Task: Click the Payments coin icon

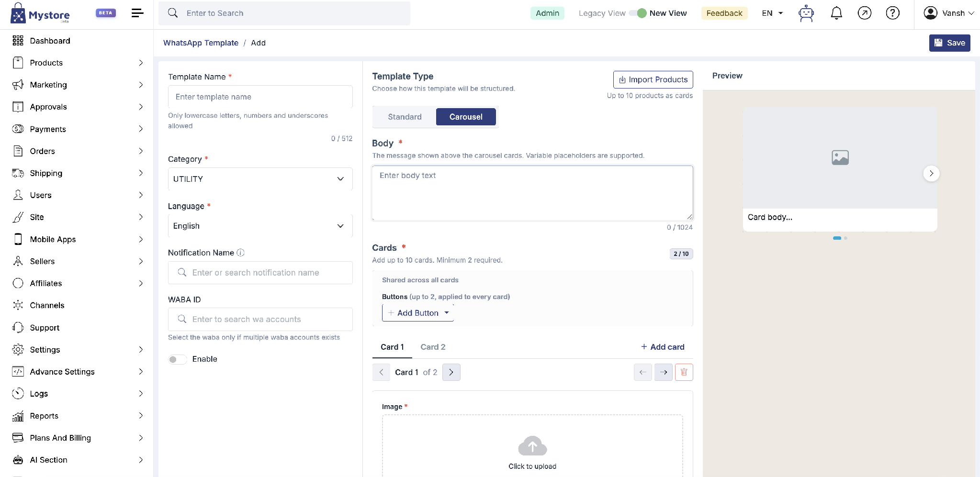Action: [18, 129]
